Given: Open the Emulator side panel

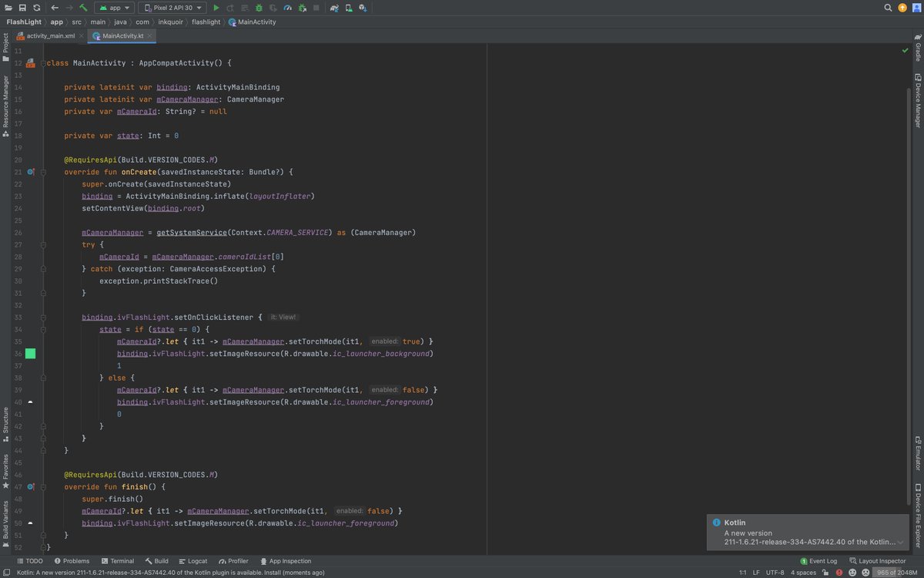Looking at the screenshot, I should (918, 453).
